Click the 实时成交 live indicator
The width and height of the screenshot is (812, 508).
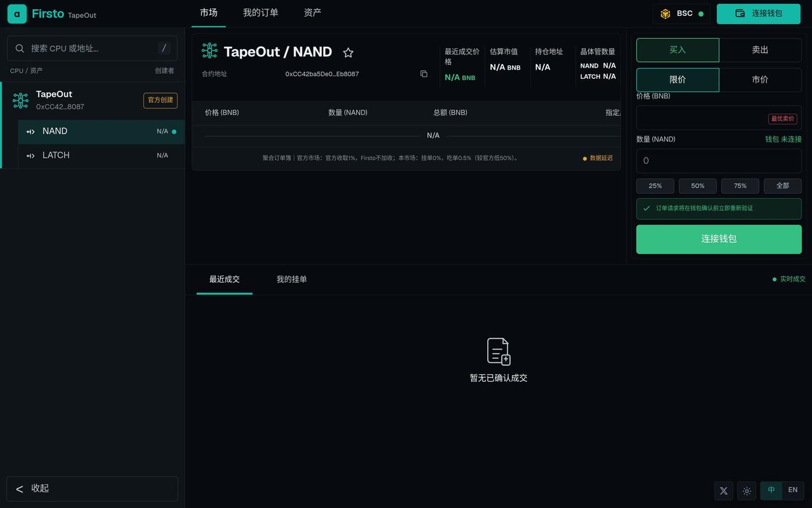tap(789, 279)
